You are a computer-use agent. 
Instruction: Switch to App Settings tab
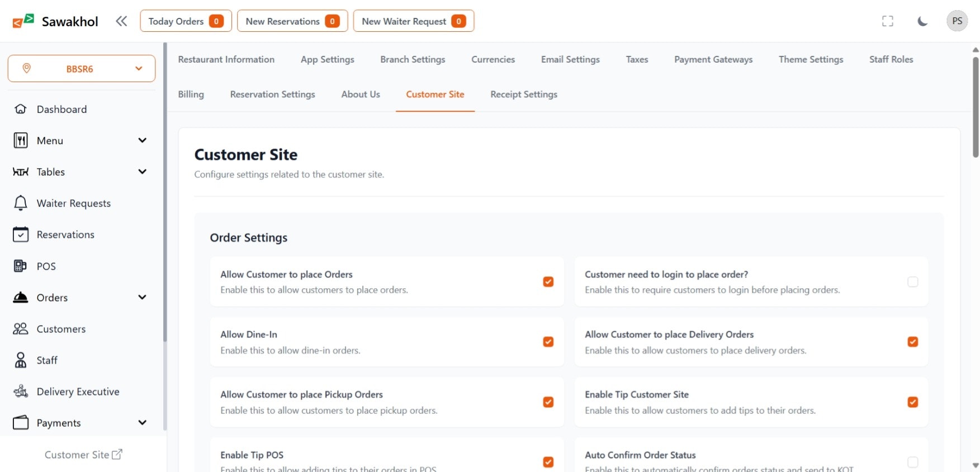tap(328, 59)
